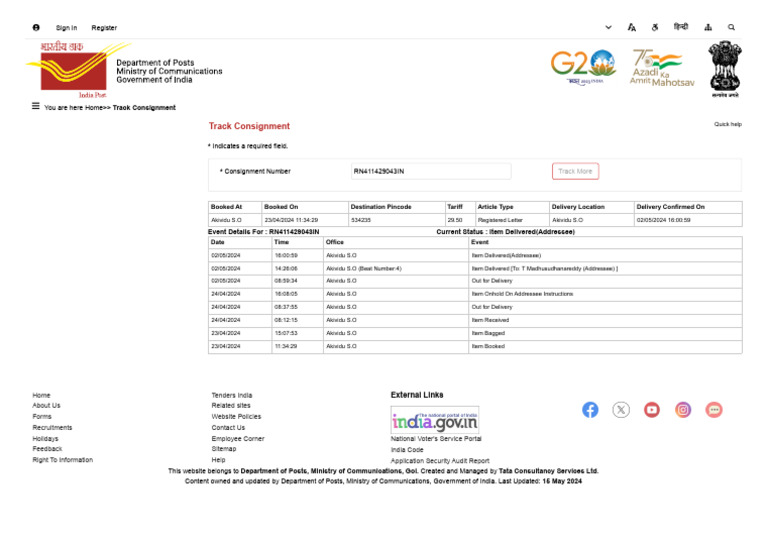The image size is (768, 543).
Task: Open Help footer link
Action: point(218,460)
